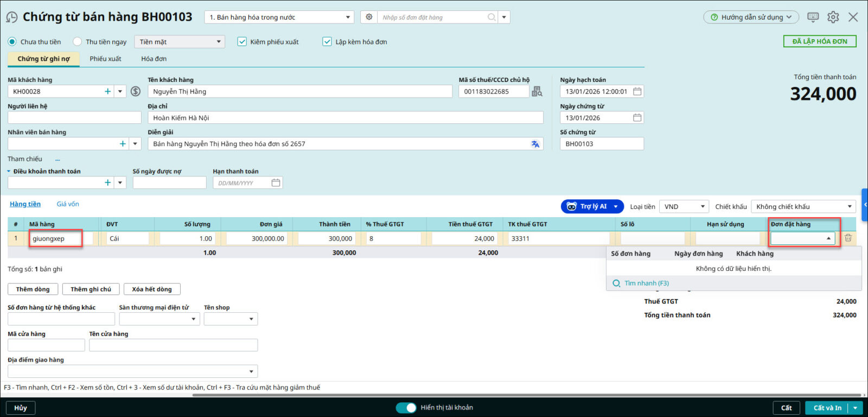Click the translate icon in Diễn giải
This screenshot has width=868, height=417.
[535, 144]
